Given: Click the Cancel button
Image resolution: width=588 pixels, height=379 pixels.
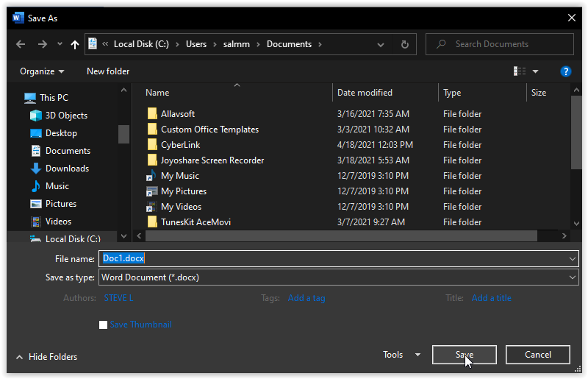Looking at the screenshot, I should (x=538, y=355).
